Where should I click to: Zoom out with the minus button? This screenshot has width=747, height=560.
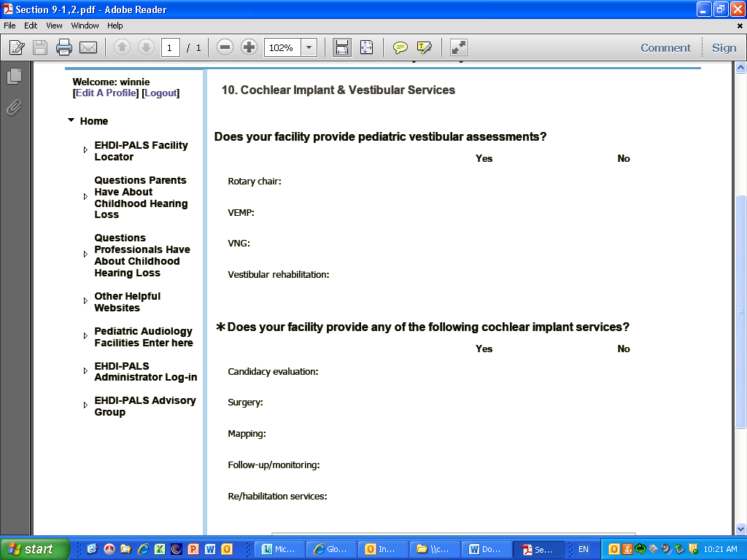225,48
